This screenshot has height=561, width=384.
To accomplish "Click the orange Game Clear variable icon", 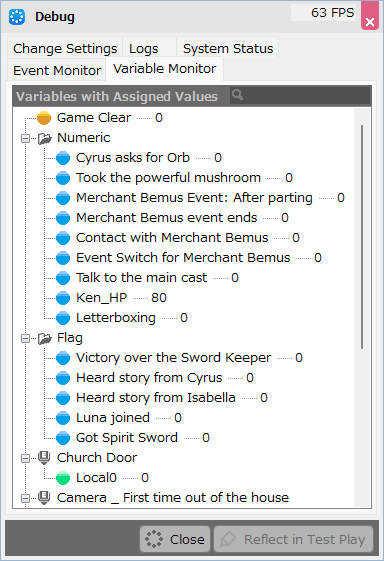I will coord(44,118).
